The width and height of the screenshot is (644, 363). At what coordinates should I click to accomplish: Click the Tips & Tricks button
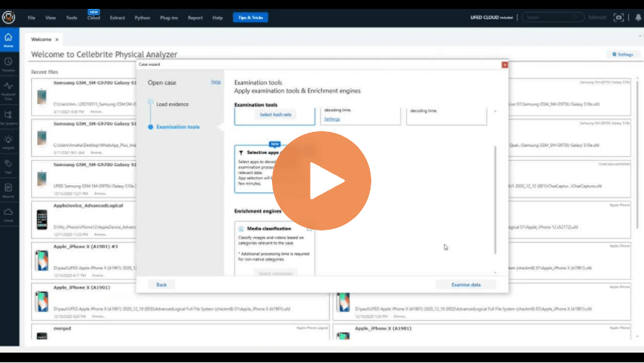[250, 18]
